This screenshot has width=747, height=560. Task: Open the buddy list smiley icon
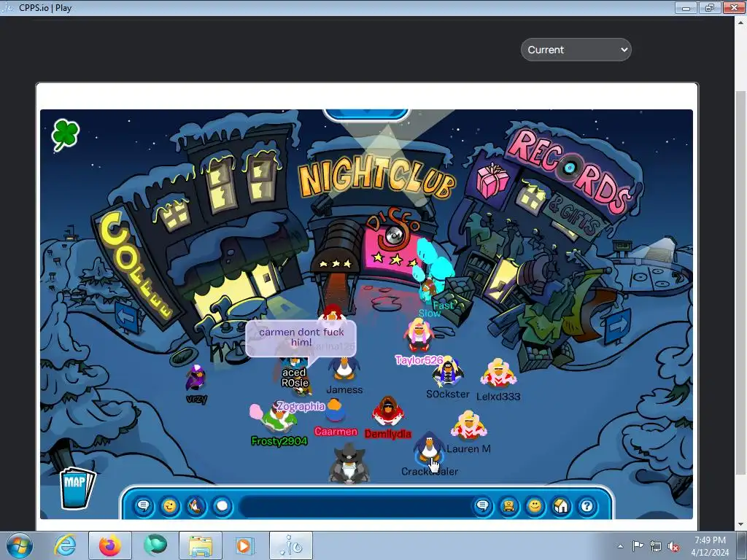pos(535,506)
